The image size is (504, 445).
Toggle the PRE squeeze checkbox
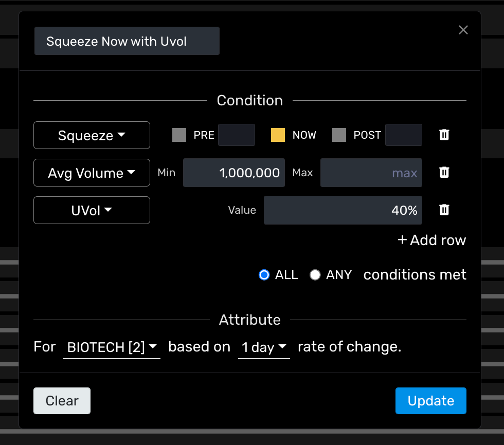pyautogui.click(x=179, y=135)
